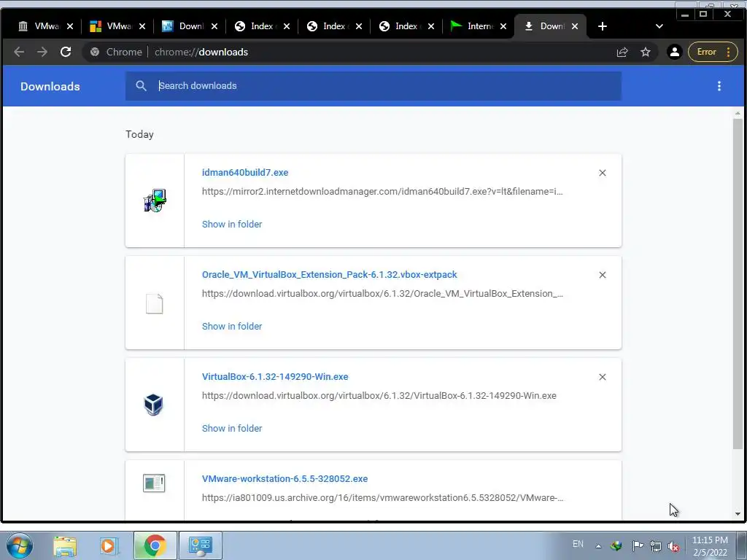Viewport: 747px width, 560px height.
Task: Show idman640build7.exe in folder
Action: coord(232,225)
